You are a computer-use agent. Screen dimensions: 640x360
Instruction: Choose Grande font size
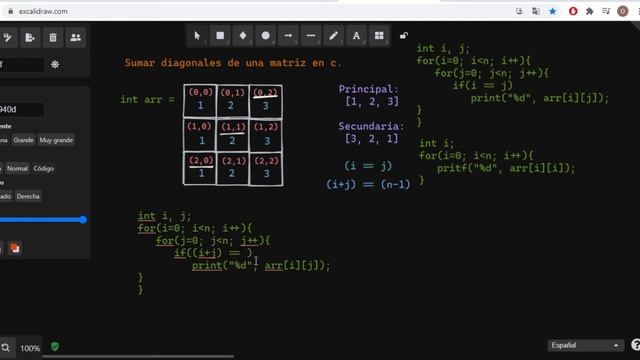pyautogui.click(x=23, y=140)
